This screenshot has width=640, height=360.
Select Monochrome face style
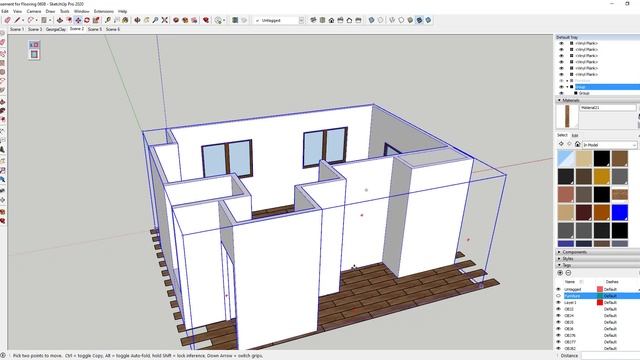(x=429, y=20)
